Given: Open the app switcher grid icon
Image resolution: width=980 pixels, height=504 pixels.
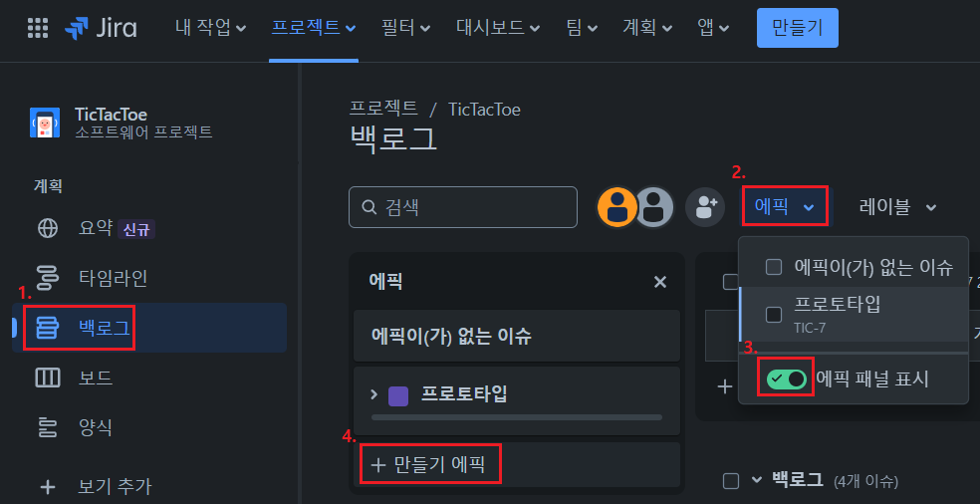Looking at the screenshot, I should click(x=38, y=28).
